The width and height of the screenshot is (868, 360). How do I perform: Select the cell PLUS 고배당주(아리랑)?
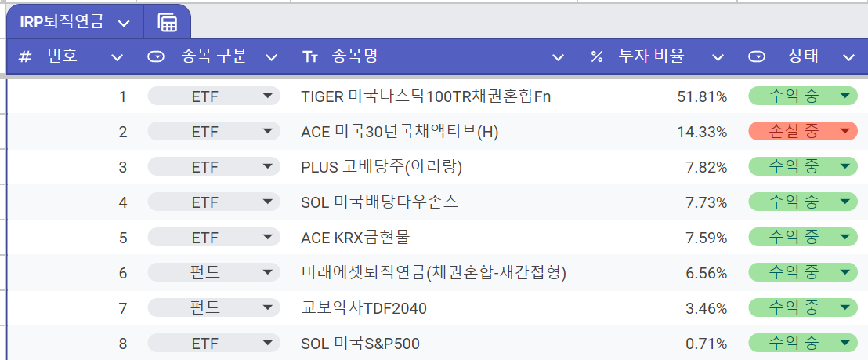pyautogui.click(x=433, y=167)
